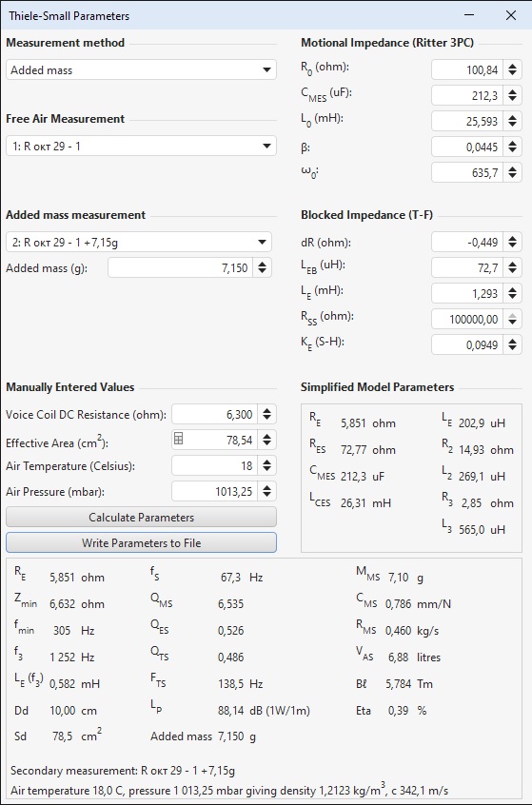Click Write Parameters to File
The image size is (532, 805).
click(141, 542)
